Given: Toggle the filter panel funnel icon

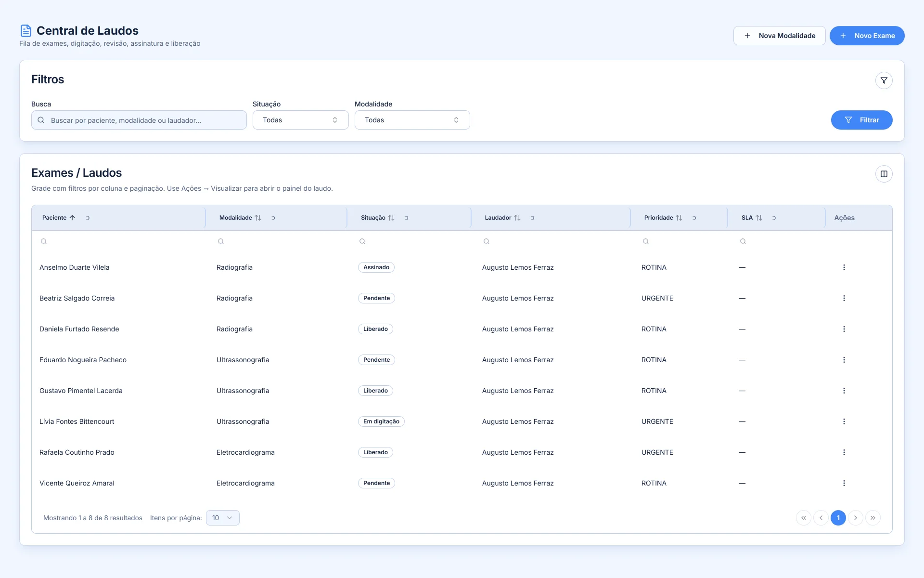Looking at the screenshot, I should 884,80.
